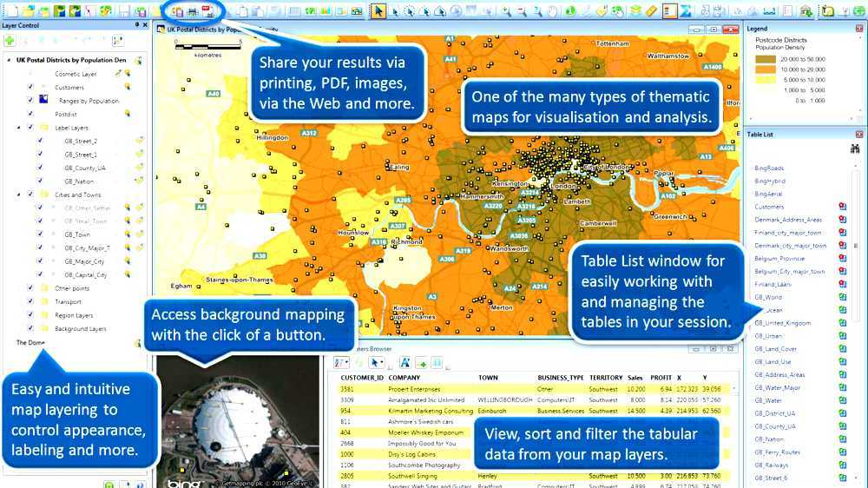Click the 10,000 to 20,000 legend swatch

766,69
